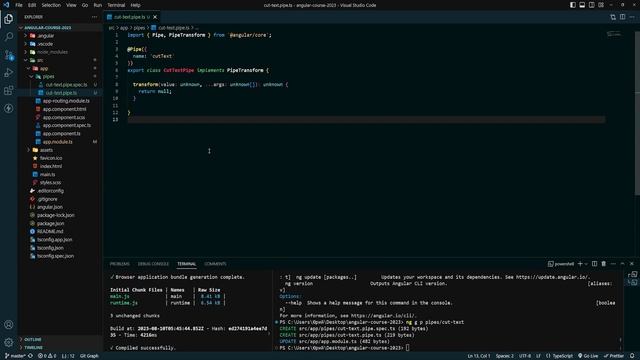Open the Customize Layout icon
The width and height of the screenshot is (640, 360).
coord(601,5)
